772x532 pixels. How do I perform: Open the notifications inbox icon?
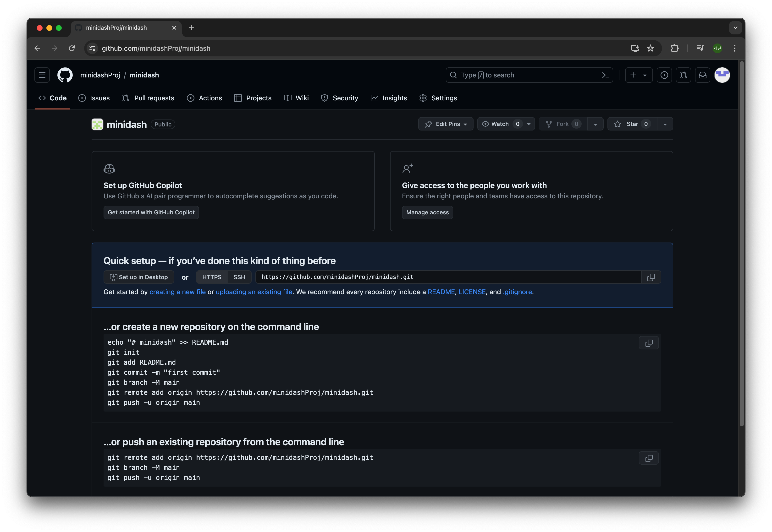coord(702,75)
